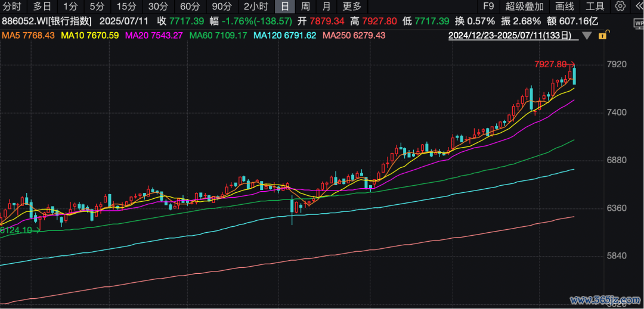644x309 pixels.
Task: Switch to 月 monthly tab
Action: coord(326,6)
